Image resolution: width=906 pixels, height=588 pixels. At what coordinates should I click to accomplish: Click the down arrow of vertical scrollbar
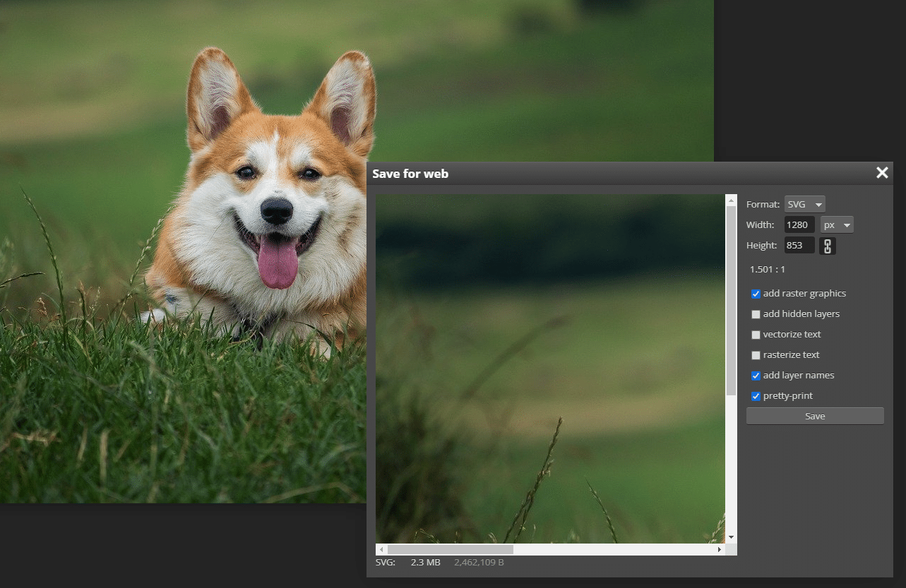[x=731, y=537]
